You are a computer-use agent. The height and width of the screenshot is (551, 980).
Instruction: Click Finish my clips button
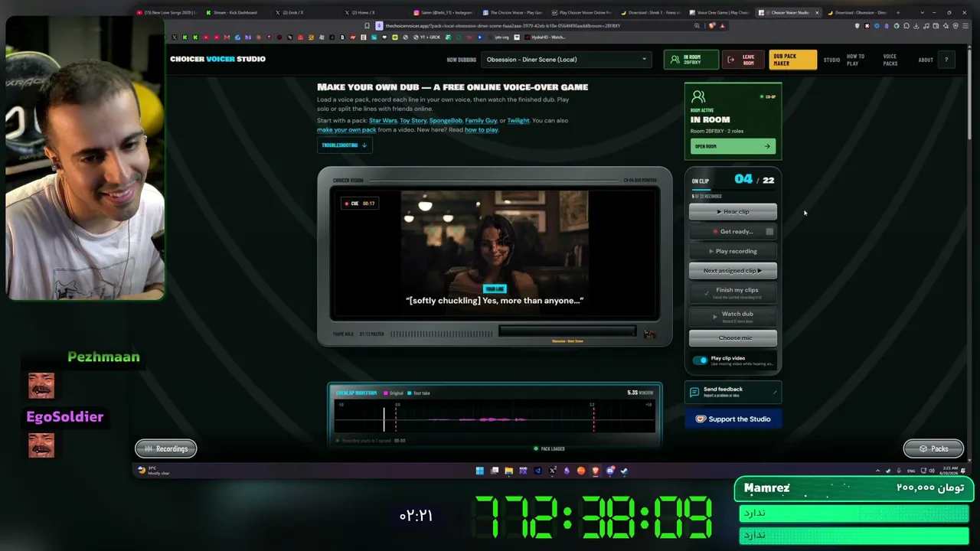[733, 292]
